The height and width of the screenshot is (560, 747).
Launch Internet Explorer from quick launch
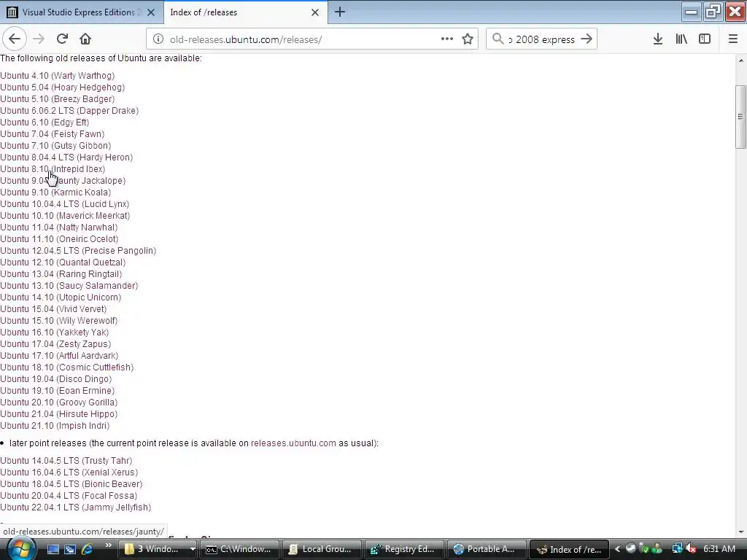(x=88, y=549)
